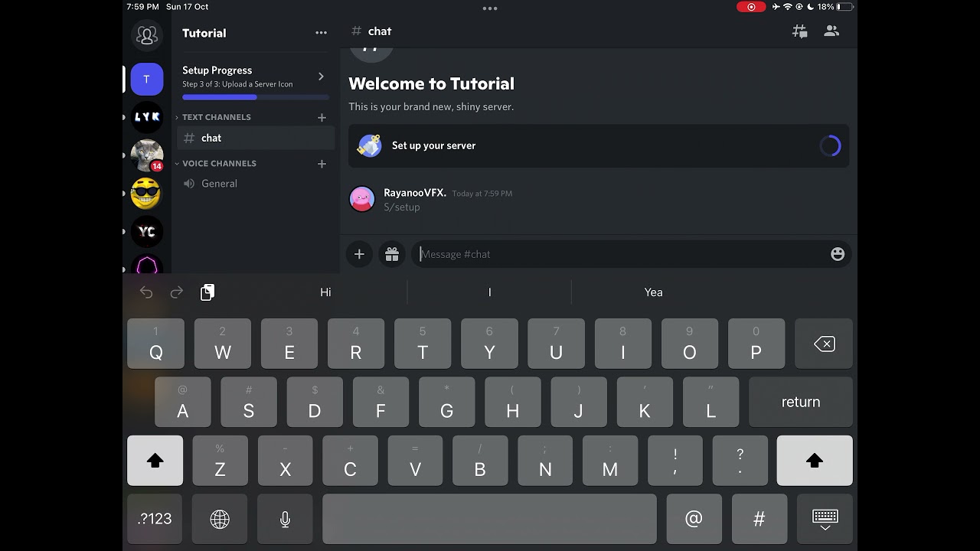
Task: Choose the 'I' keyboard suggestion
Action: pyautogui.click(x=489, y=292)
